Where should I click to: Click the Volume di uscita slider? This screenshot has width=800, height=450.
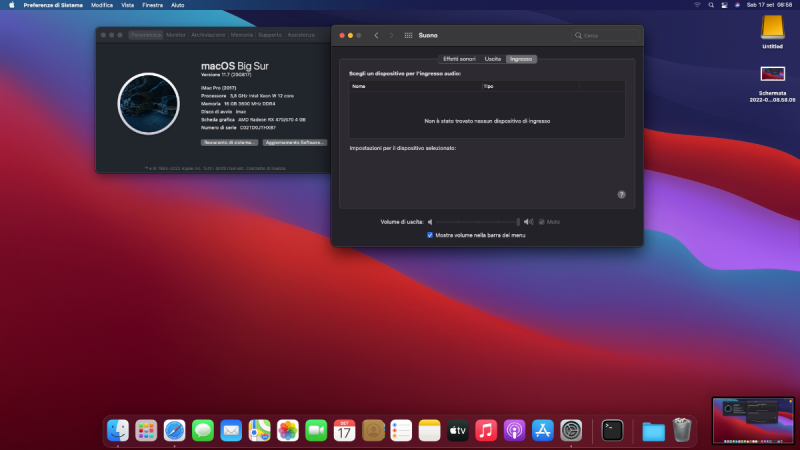point(477,221)
